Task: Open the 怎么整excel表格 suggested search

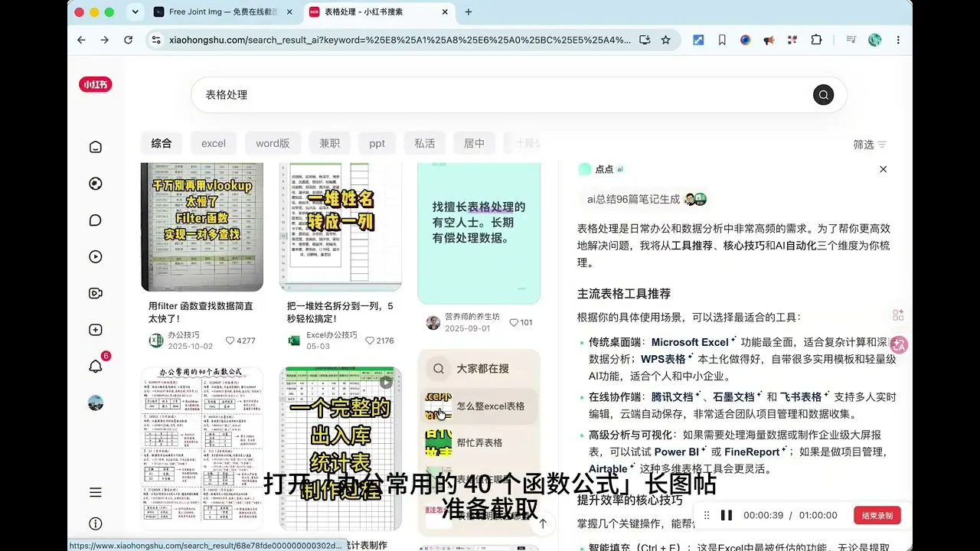Action: click(x=481, y=406)
